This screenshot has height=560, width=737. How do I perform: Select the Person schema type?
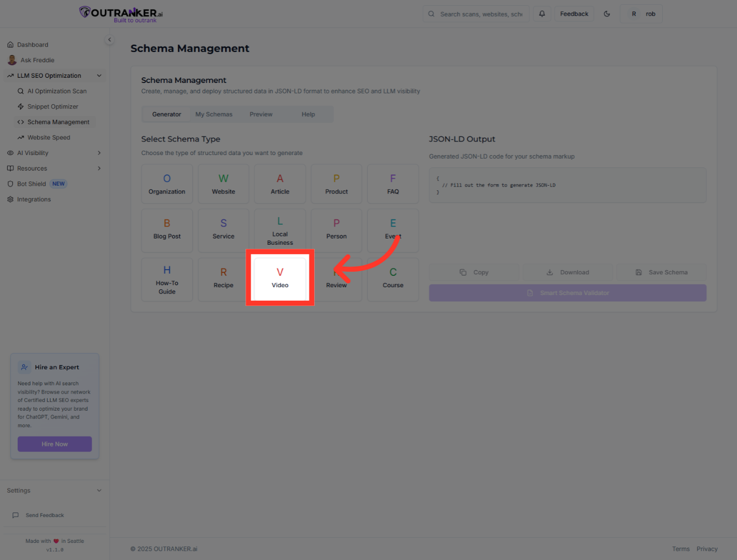336,231
